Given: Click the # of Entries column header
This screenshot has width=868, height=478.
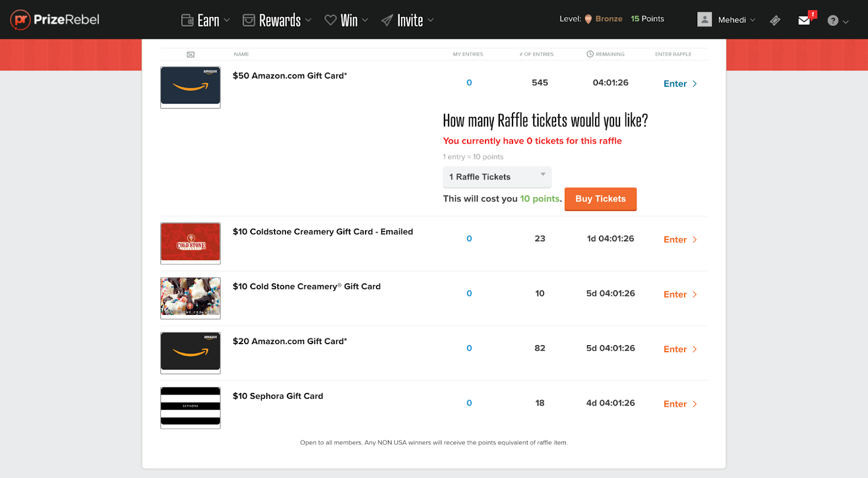Looking at the screenshot, I should [537, 54].
